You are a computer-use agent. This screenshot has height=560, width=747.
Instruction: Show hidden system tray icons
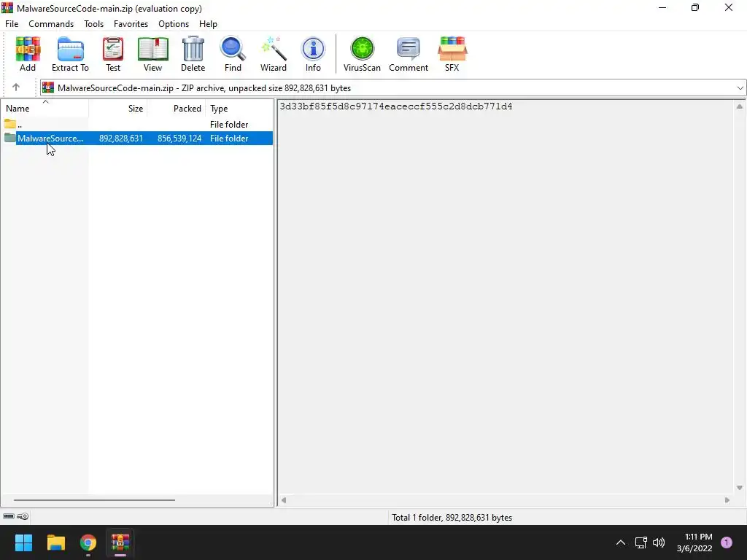[620, 542]
